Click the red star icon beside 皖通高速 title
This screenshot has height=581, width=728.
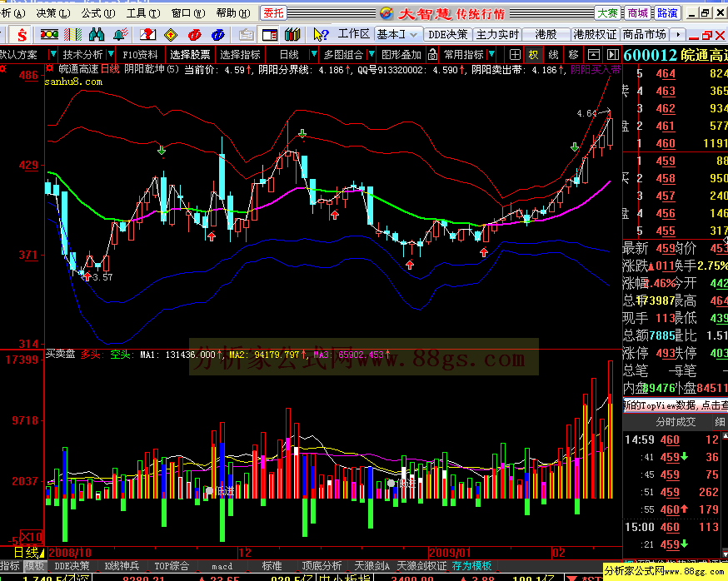[50, 69]
